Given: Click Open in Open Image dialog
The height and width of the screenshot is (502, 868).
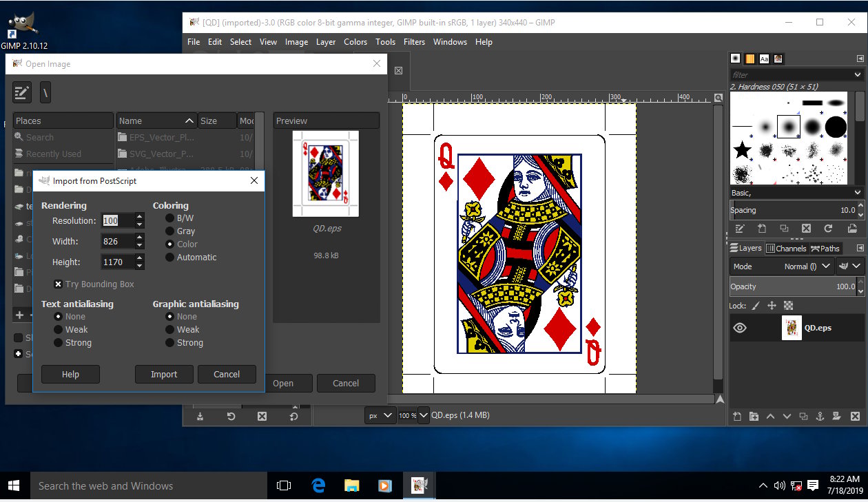Looking at the screenshot, I should tap(283, 383).
